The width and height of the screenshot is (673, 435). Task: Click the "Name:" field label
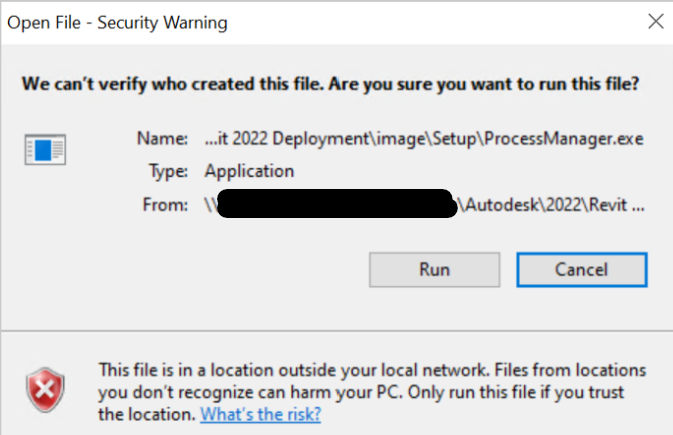162,138
